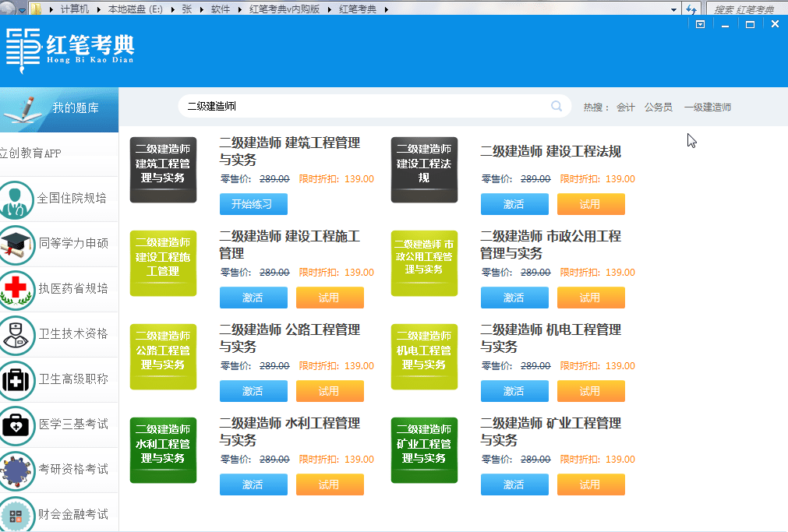Image resolution: width=788 pixels, height=532 pixels.
Task: Expand the arrow after 红笔考典 in breadcrumb
Action: tap(386, 9)
